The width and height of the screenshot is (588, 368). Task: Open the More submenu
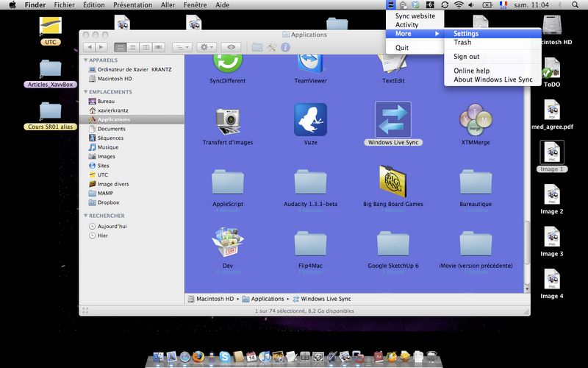(415, 33)
